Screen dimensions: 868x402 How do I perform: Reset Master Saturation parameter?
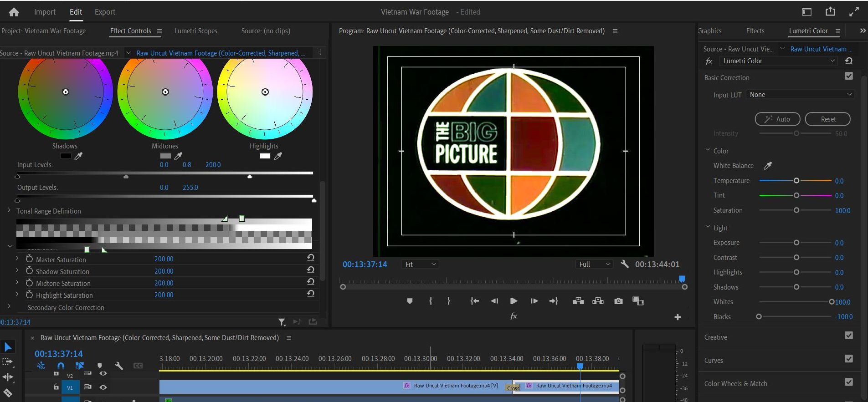tap(310, 258)
